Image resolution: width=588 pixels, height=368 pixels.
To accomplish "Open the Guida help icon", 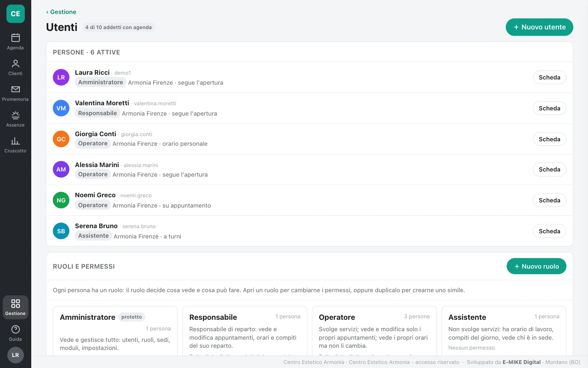I will [x=15, y=329].
